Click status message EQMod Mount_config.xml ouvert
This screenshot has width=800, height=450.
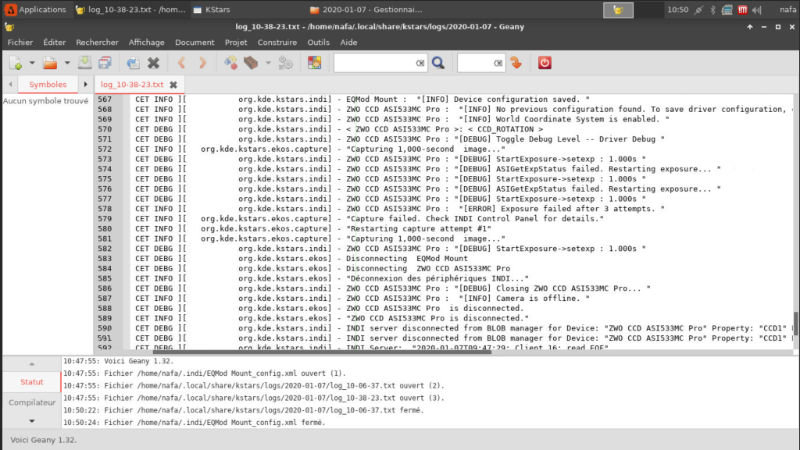coord(205,373)
